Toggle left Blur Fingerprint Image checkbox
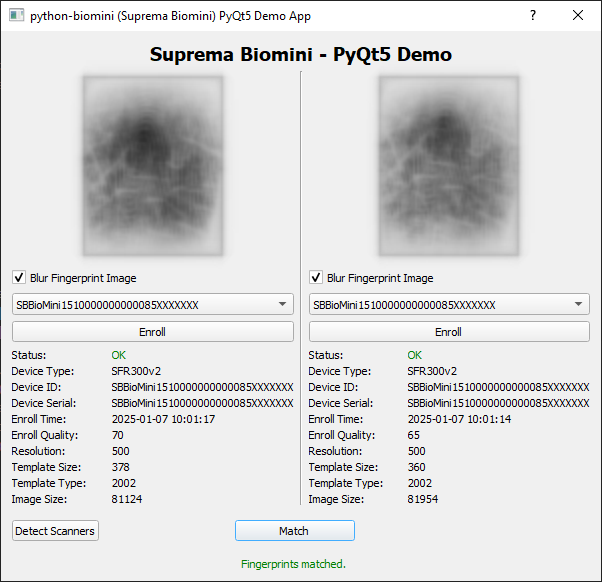This screenshot has height=582, width=602. pos(19,277)
